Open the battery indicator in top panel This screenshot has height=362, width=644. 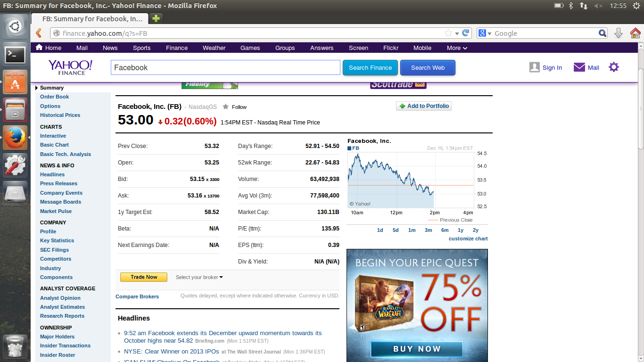[x=559, y=6]
